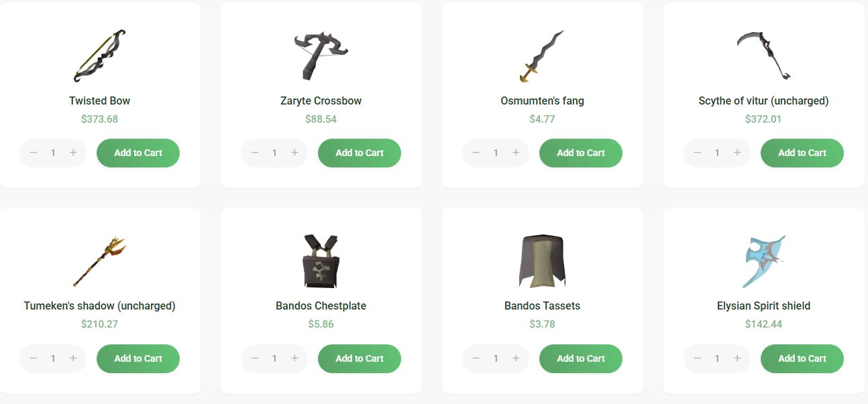The image size is (868, 404).
Task: Decrease Zaryte Crossbow quantity with minus
Action: coord(255,153)
